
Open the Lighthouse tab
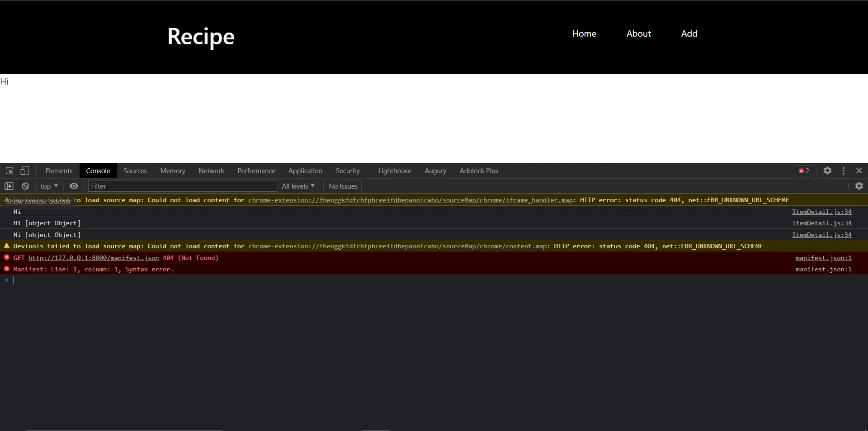point(395,171)
